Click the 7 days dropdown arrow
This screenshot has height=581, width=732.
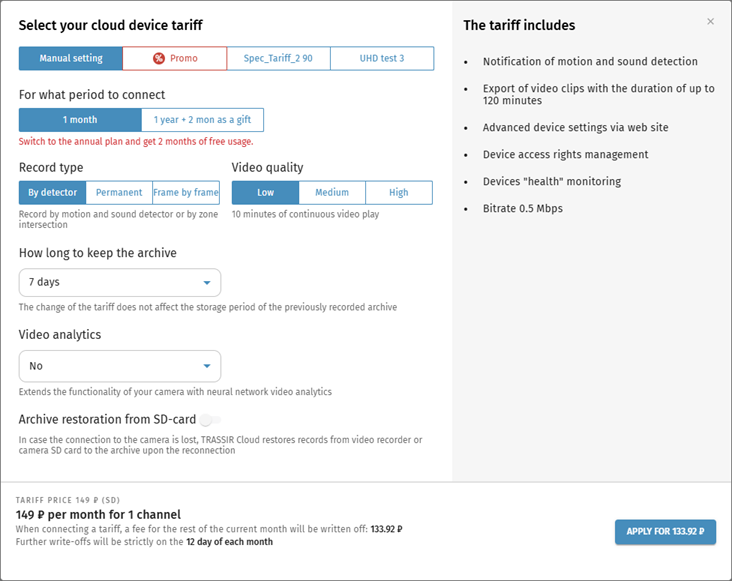point(207,283)
